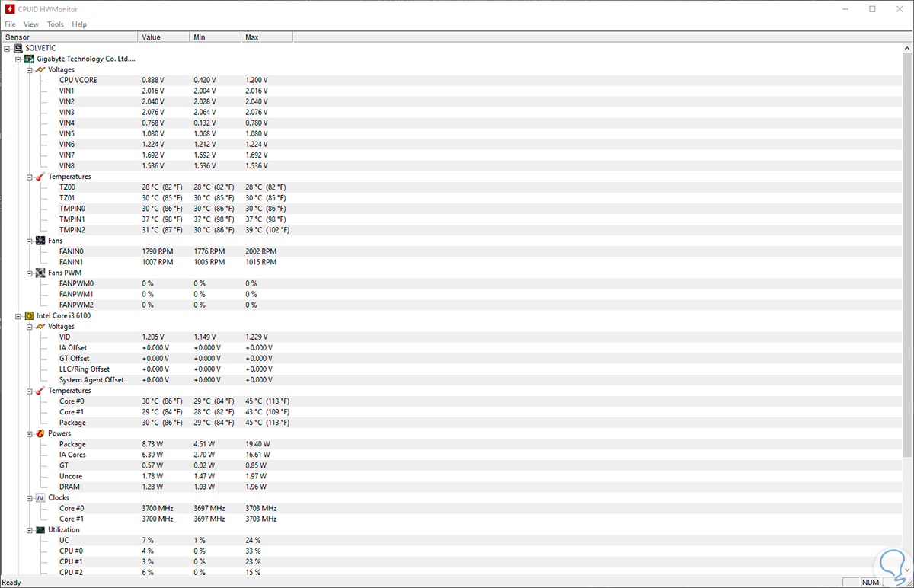Collapse the Gigabyte Temperatures group
The height and width of the screenshot is (588, 914).
[x=29, y=177]
